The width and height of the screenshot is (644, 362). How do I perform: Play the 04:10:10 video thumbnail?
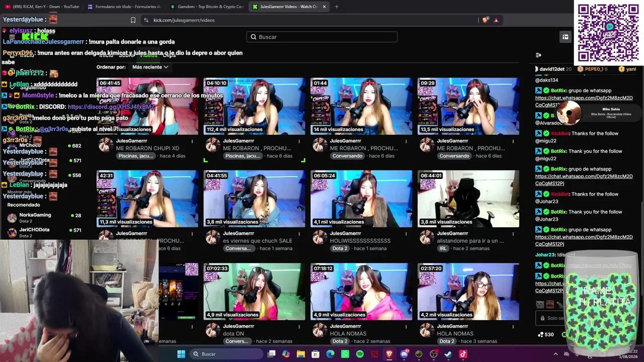click(254, 106)
